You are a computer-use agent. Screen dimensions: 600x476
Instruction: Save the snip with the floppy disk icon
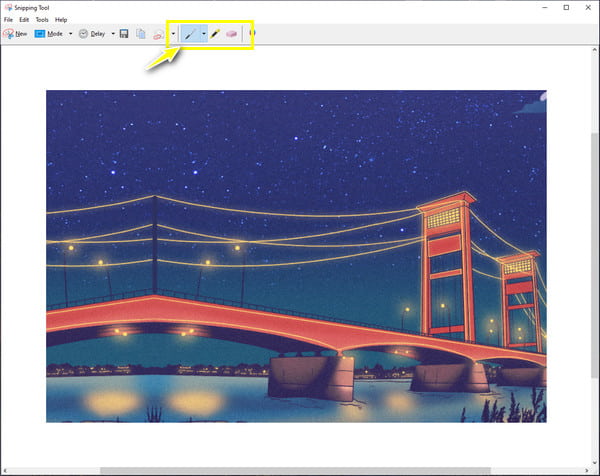[124, 34]
